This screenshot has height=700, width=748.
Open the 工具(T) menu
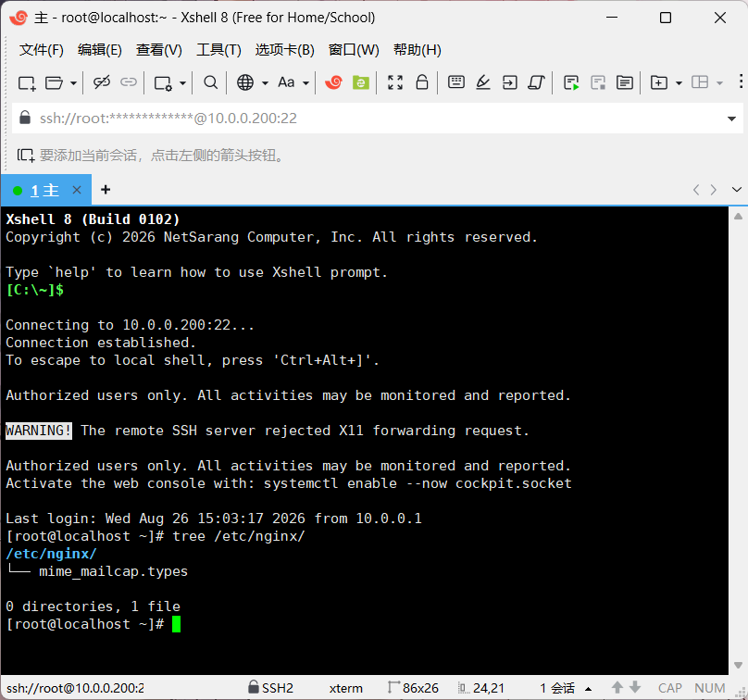pos(219,50)
